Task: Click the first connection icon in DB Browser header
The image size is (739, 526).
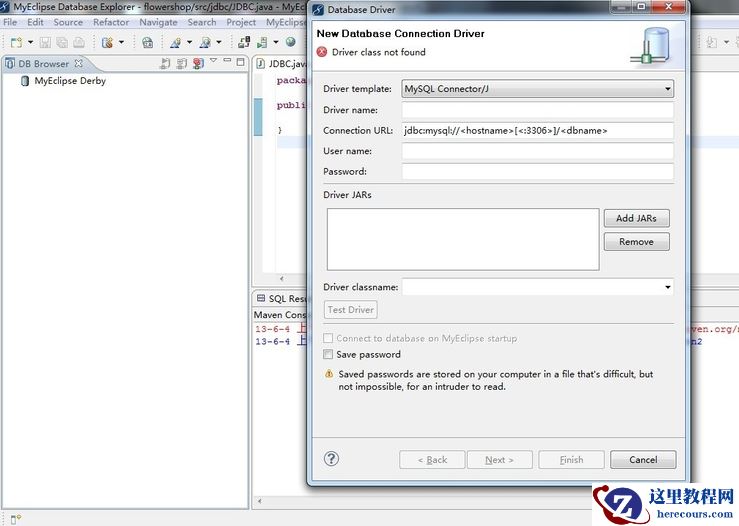Action: tap(165, 63)
